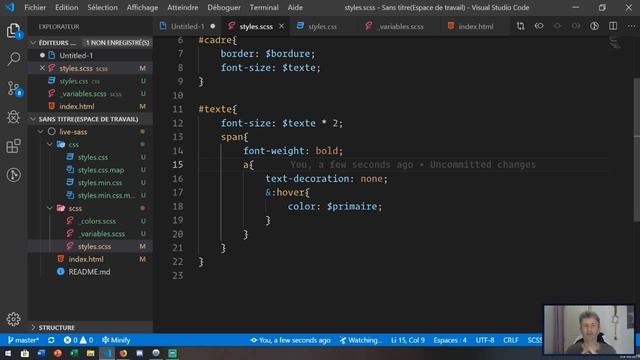The height and width of the screenshot is (360, 640).
Task: Click the webcam video thumbnail
Action: click(x=589, y=329)
